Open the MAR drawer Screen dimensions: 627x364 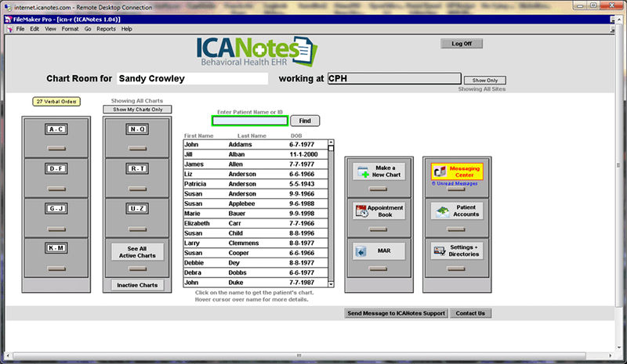[379, 251]
